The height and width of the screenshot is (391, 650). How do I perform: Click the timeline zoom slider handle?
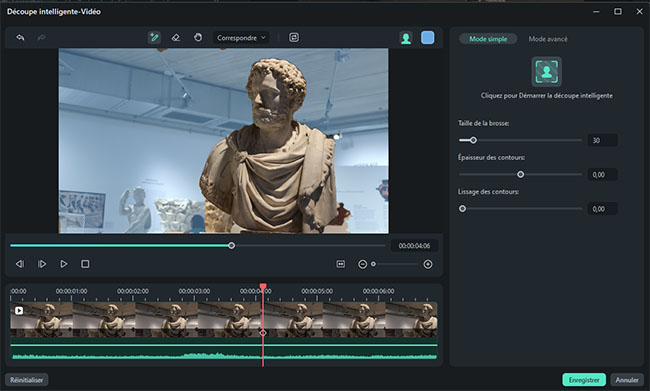pyautogui.click(x=373, y=264)
